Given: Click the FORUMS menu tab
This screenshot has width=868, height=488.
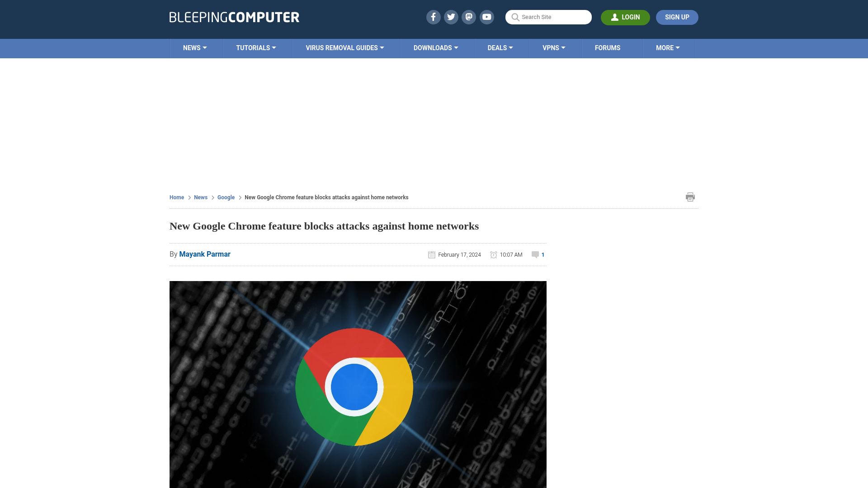Looking at the screenshot, I should (608, 47).
